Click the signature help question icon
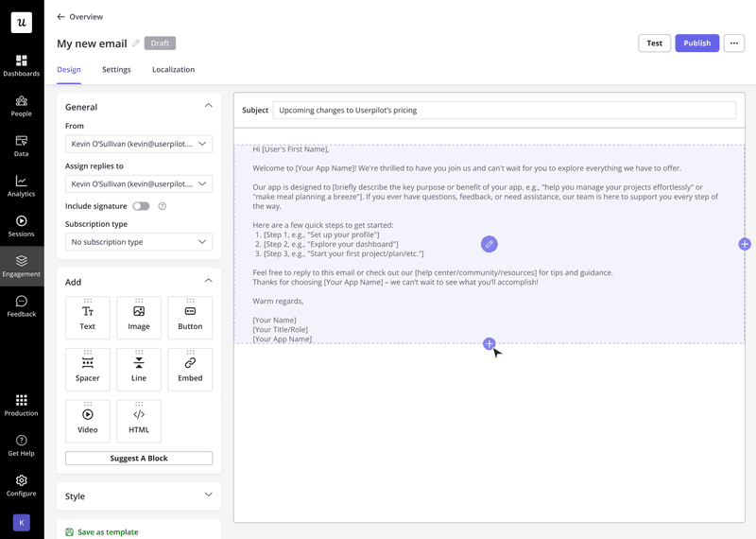 (163, 206)
